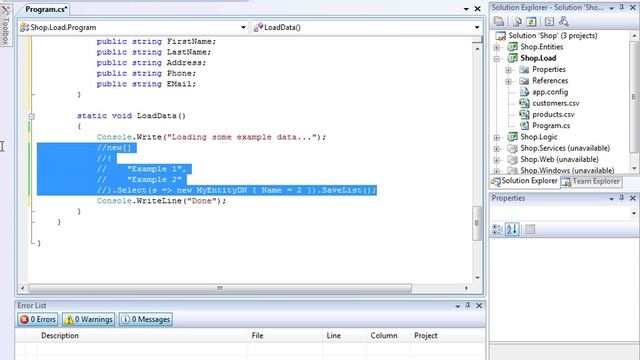Expand the Shop.Logic project node
The height and width of the screenshot is (360, 640).
pyautogui.click(x=497, y=138)
